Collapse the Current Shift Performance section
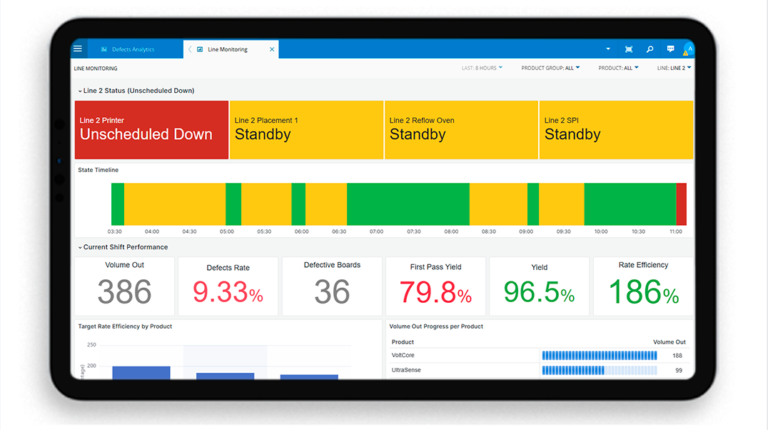Screen dimensions: 768x430 pos(80,247)
